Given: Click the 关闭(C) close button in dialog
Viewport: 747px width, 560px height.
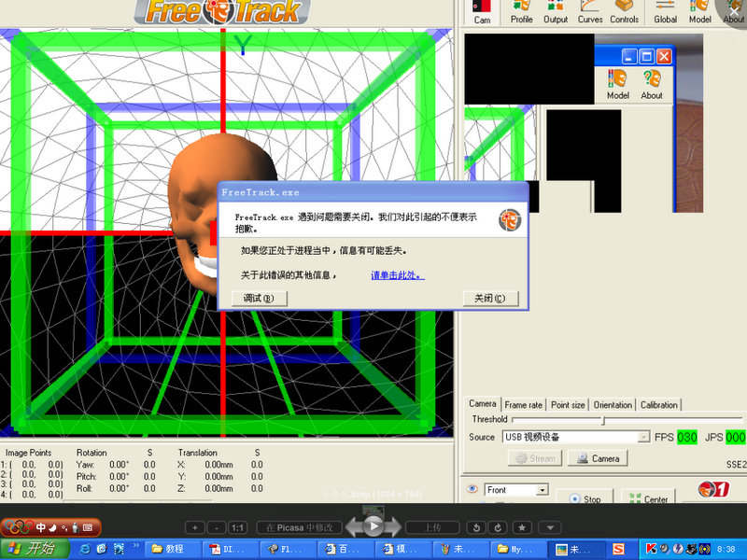Looking at the screenshot, I should click(x=489, y=298).
